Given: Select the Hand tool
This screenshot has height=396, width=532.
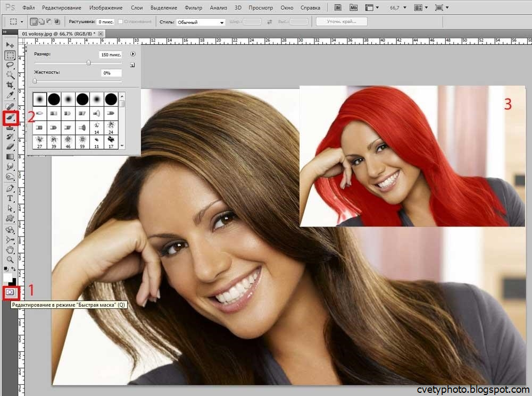Looking at the screenshot, I should (10, 250).
